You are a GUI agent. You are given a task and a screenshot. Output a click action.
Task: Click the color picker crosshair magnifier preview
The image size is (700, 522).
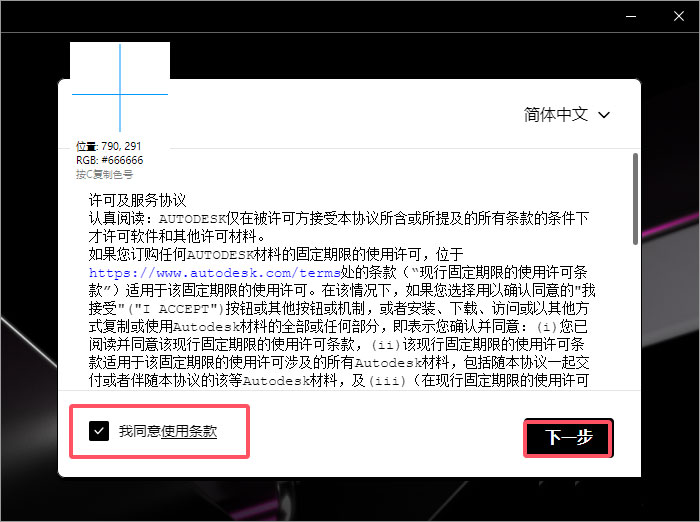(120, 87)
